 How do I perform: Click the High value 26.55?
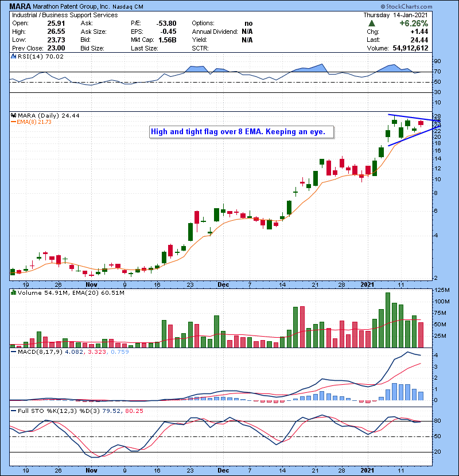(56, 32)
